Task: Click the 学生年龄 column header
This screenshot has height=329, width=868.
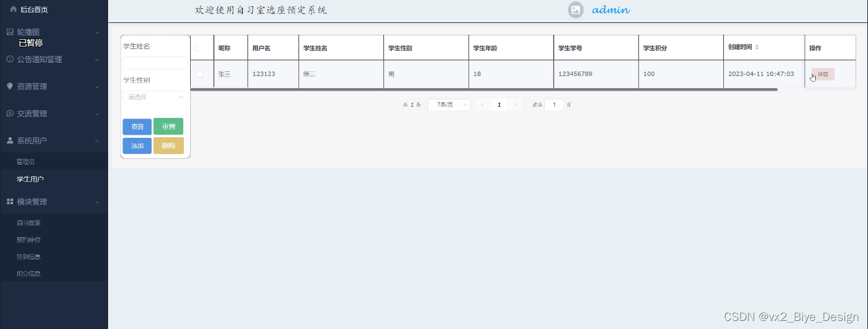Action: tap(511, 48)
